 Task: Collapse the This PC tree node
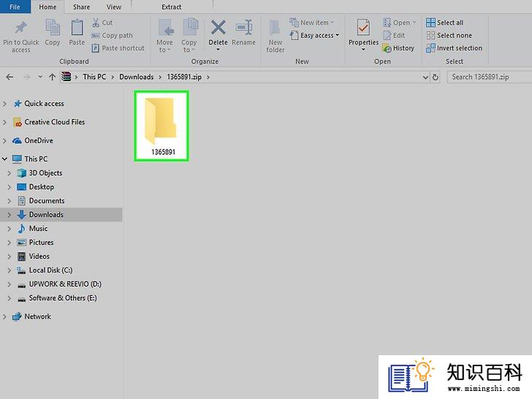point(4,159)
